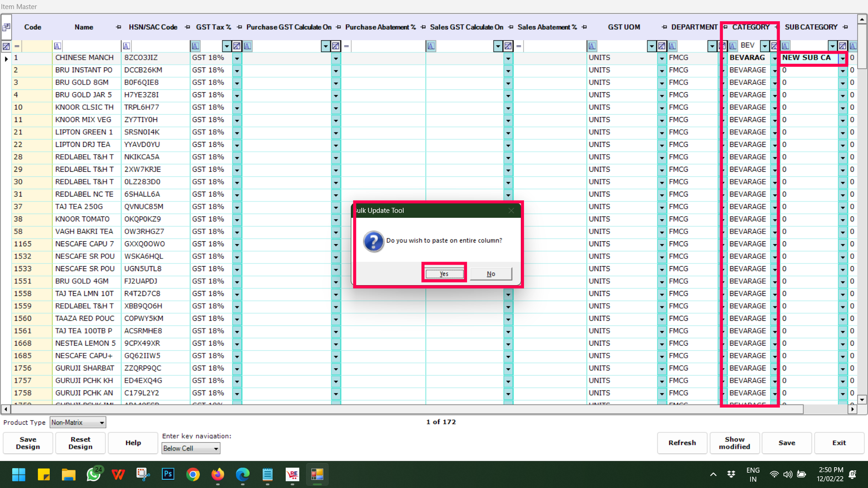Image resolution: width=868 pixels, height=488 pixels.
Task: Click the column chooser icon above Code
Action: pos(6,27)
